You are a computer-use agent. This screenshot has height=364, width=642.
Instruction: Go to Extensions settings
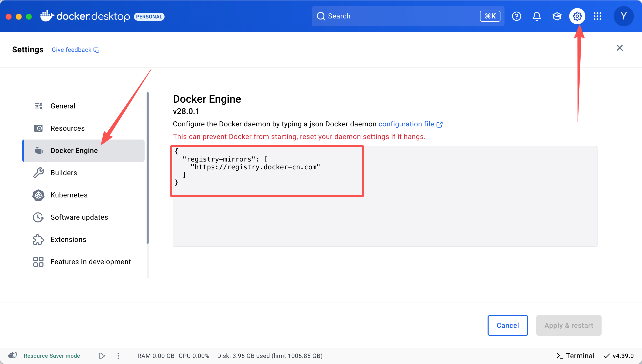point(68,239)
